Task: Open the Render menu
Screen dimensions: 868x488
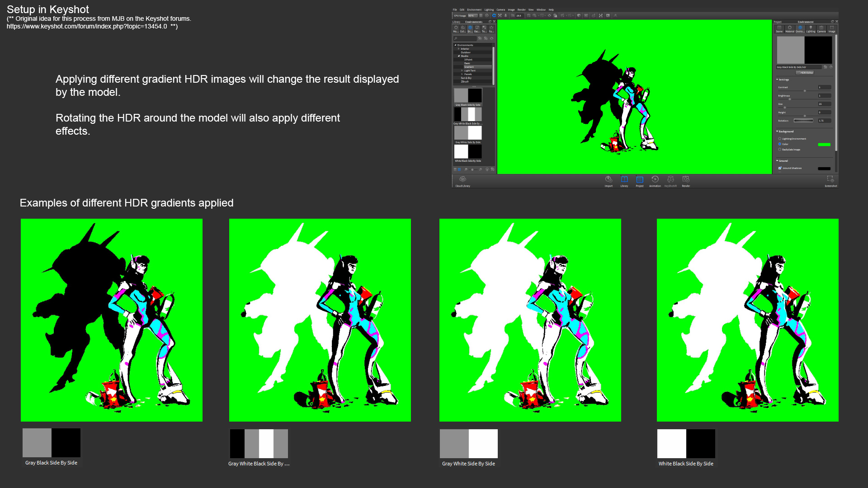Action: coord(521,9)
